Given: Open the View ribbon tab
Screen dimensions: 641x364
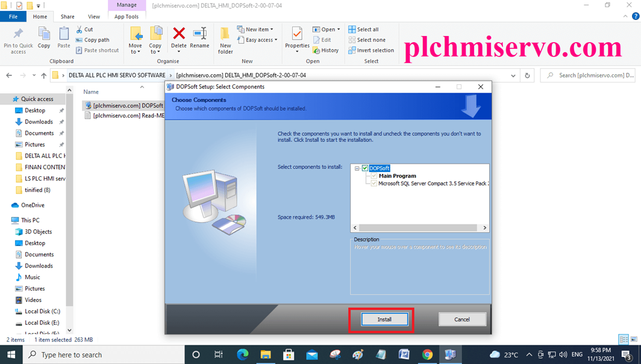Looking at the screenshot, I should click(94, 17).
